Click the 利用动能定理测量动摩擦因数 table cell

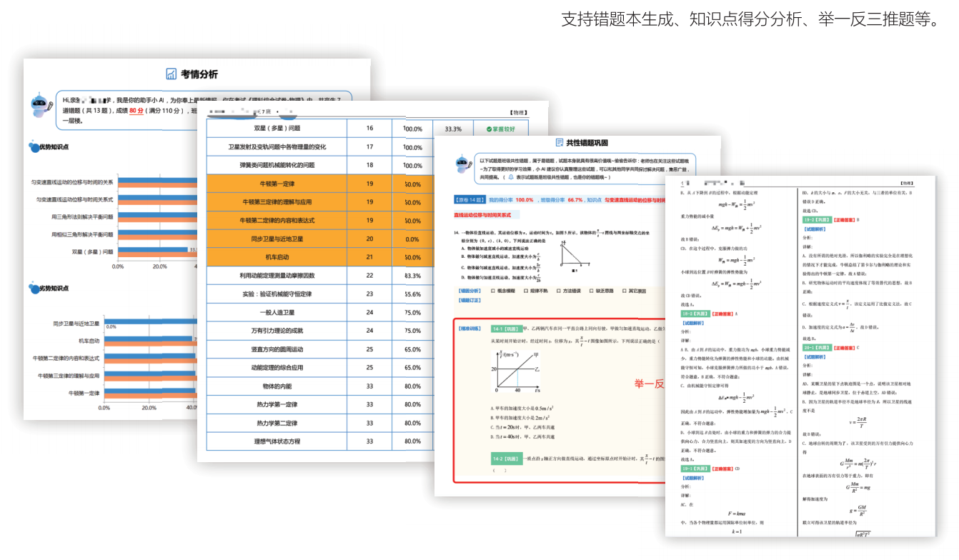coord(277,276)
